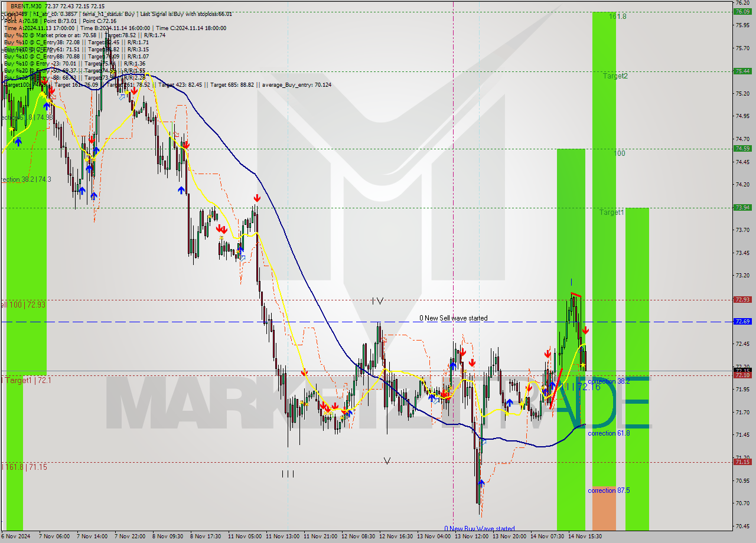Select the green 'Target1' level label

coord(612,212)
